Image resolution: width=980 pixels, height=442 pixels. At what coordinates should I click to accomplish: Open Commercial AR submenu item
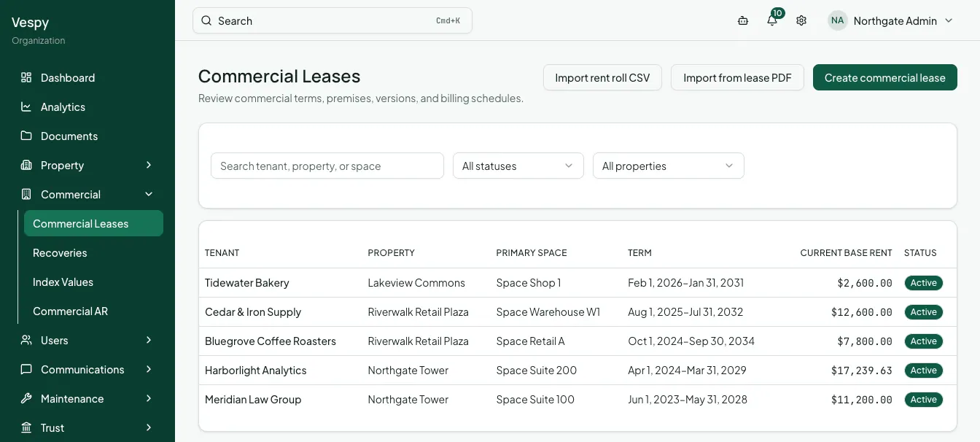(x=93, y=311)
